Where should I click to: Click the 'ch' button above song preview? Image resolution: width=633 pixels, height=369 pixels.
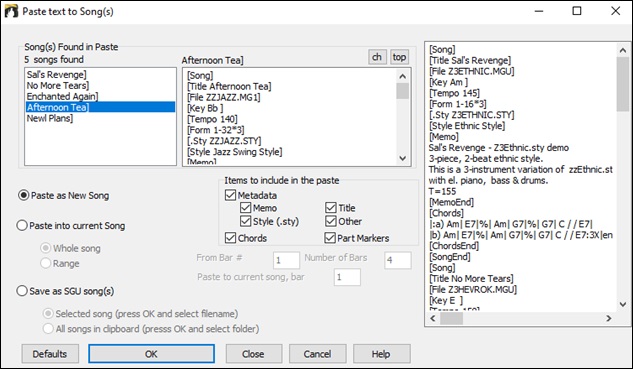(x=377, y=57)
